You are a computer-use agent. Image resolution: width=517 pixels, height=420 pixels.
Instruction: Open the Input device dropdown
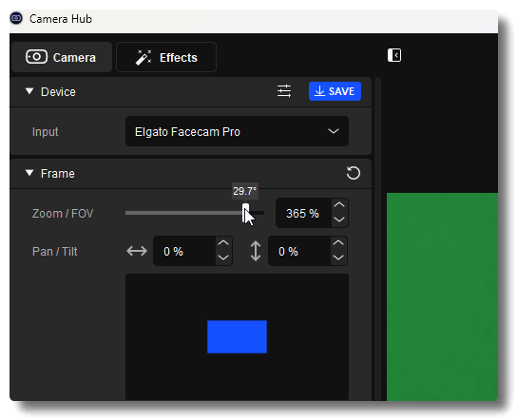(237, 131)
